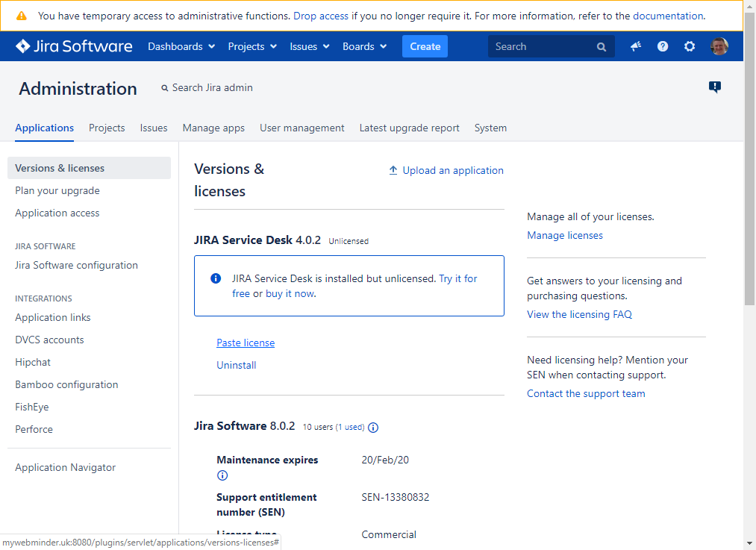The width and height of the screenshot is (756, 550).
Task: Click the (1 used) users link
Action: coord(350,427)
